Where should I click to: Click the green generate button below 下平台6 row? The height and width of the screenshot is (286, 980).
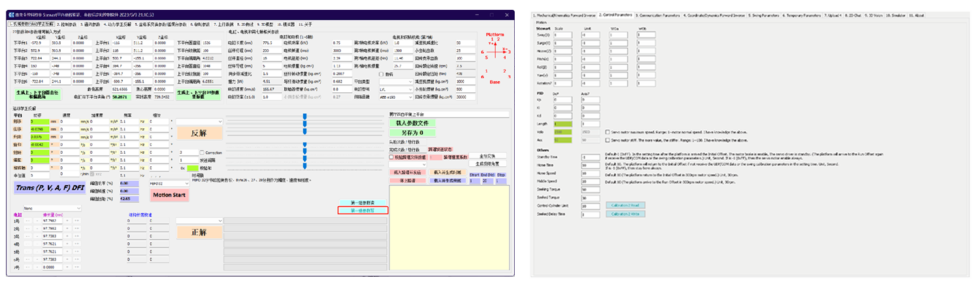click(x=38, y=96)
